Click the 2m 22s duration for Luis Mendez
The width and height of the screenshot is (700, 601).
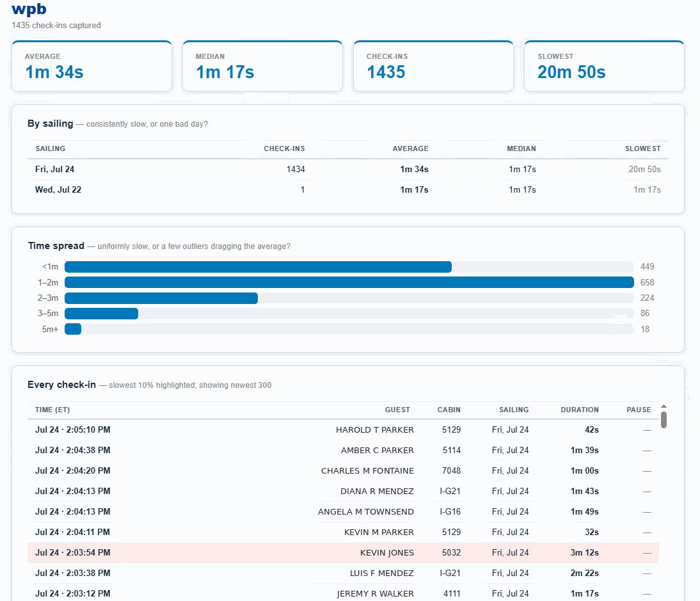(584, 573)
